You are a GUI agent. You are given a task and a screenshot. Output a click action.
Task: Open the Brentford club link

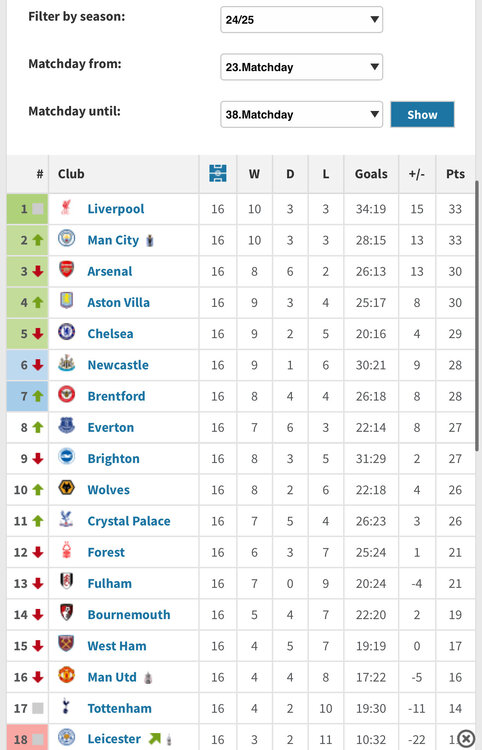pos(116,396)
